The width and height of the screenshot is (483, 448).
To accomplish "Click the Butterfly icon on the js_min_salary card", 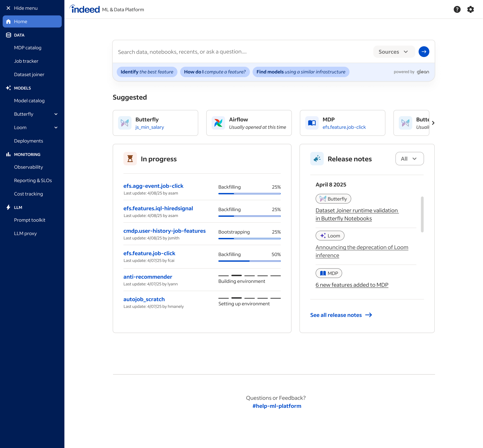I will click(125, 123).
